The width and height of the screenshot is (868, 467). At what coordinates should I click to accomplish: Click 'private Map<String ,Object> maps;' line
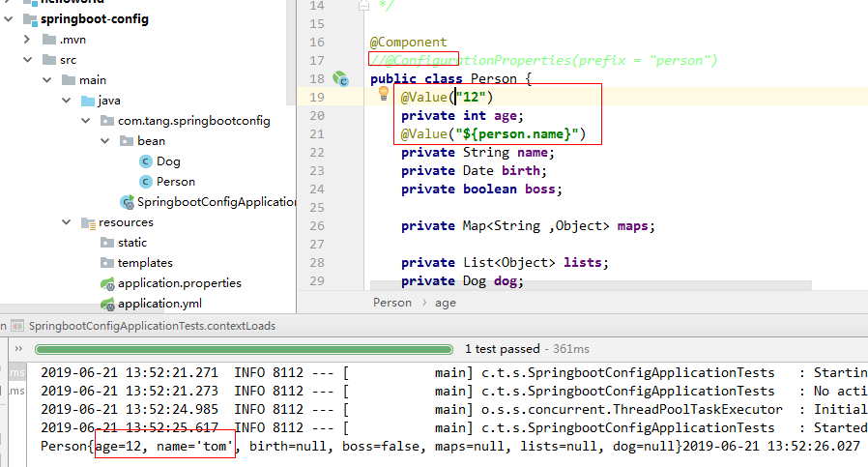point(528,226)
